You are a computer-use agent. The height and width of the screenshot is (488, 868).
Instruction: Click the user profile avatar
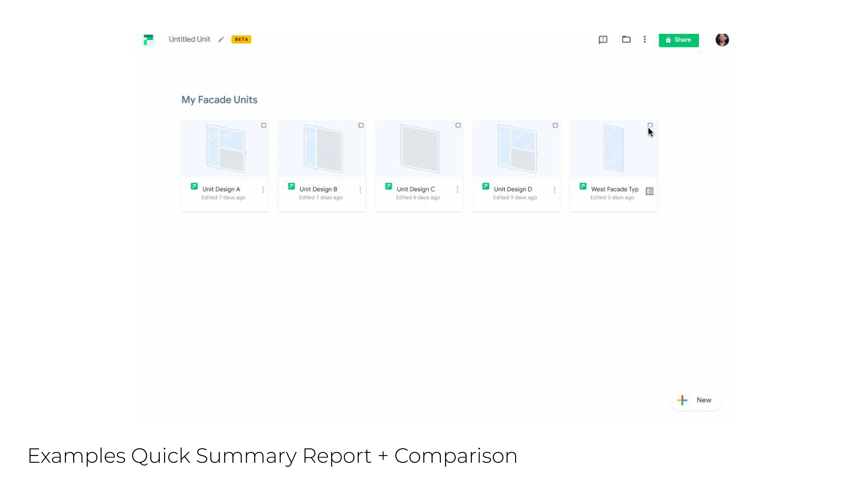[722, 40]
